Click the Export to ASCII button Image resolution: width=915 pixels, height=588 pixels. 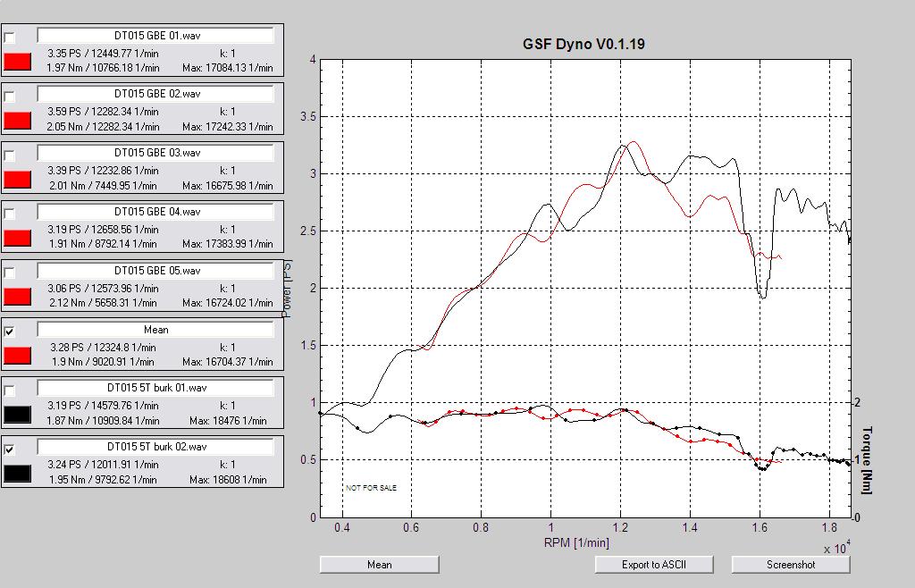tap(655, 565)
